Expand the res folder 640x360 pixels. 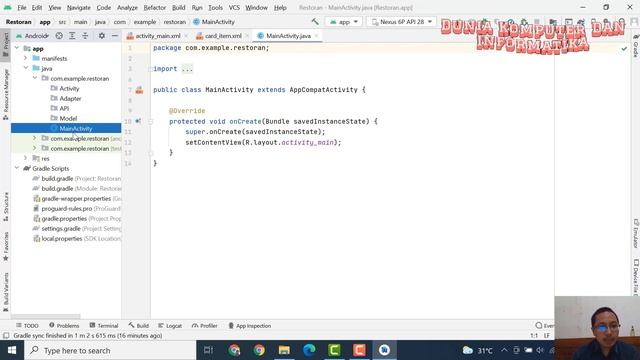point(26,158)
